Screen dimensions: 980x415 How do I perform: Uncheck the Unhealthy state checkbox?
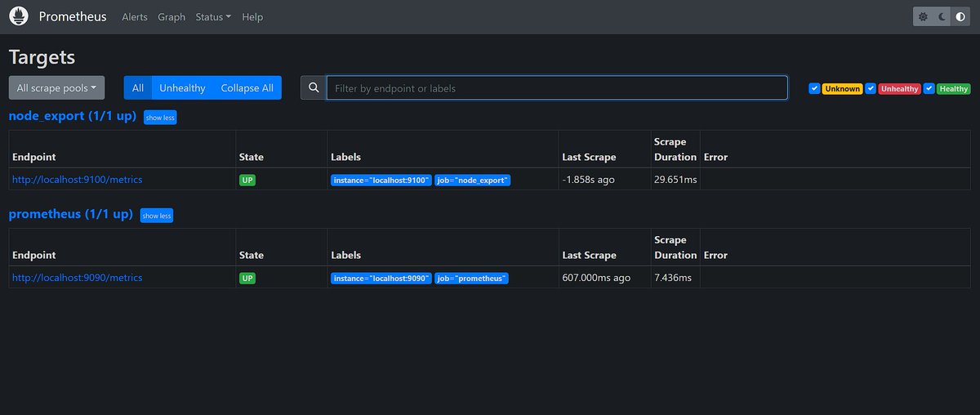(871, 88)
